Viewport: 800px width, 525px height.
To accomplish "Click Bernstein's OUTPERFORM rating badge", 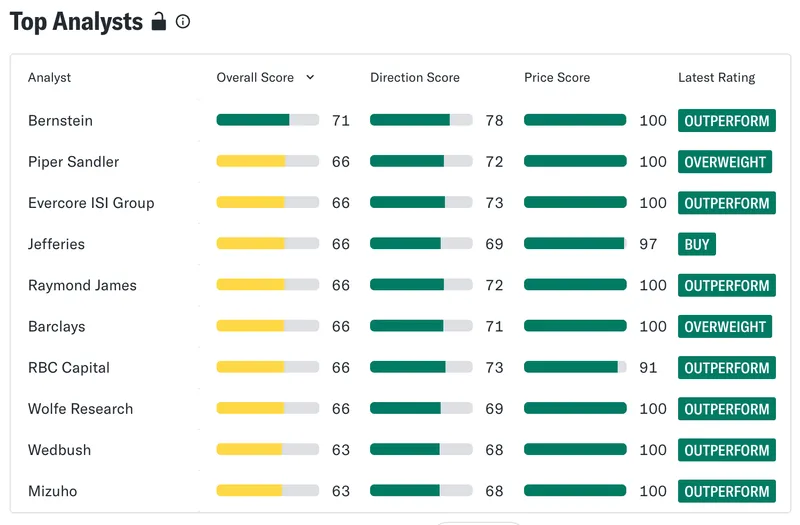I will (x=727, y=120).
